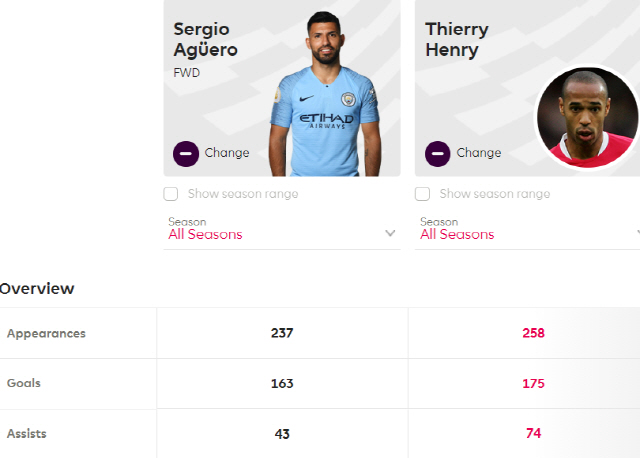This screenshot has height=458, width=640.
Task: Enable Show season range under Agüero
Action: coord(171,193)
